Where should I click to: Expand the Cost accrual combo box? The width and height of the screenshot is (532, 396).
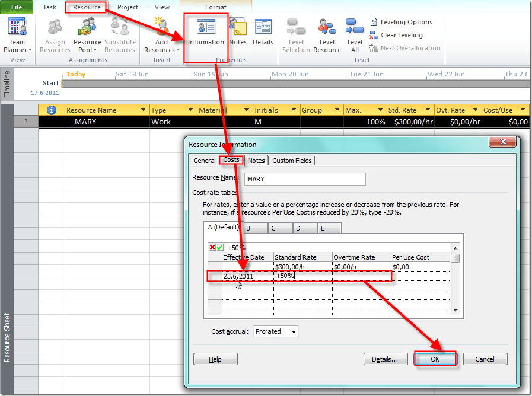point(294,332)
